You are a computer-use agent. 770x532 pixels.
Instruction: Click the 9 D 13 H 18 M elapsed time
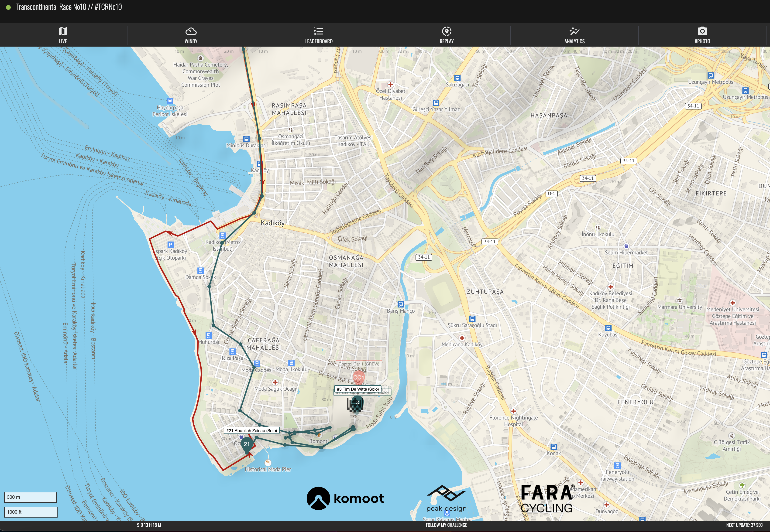click(x=149, y=525)
